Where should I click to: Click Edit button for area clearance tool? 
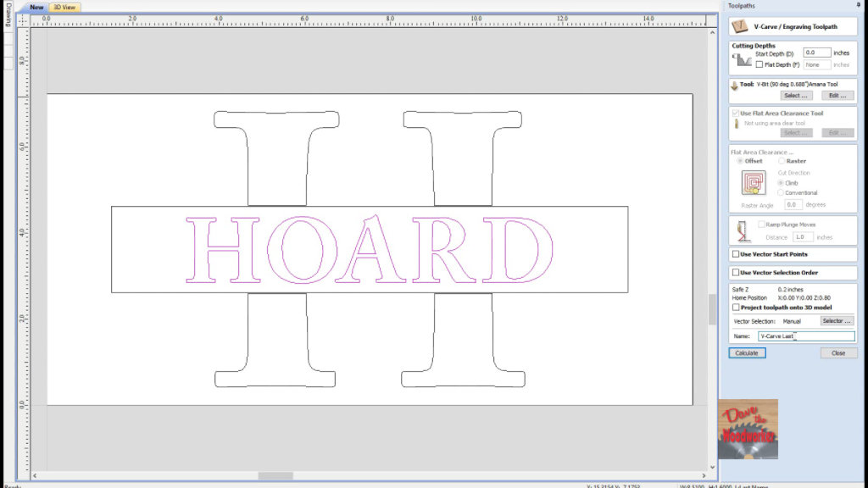pyautogui.click(x=837, y=133)
